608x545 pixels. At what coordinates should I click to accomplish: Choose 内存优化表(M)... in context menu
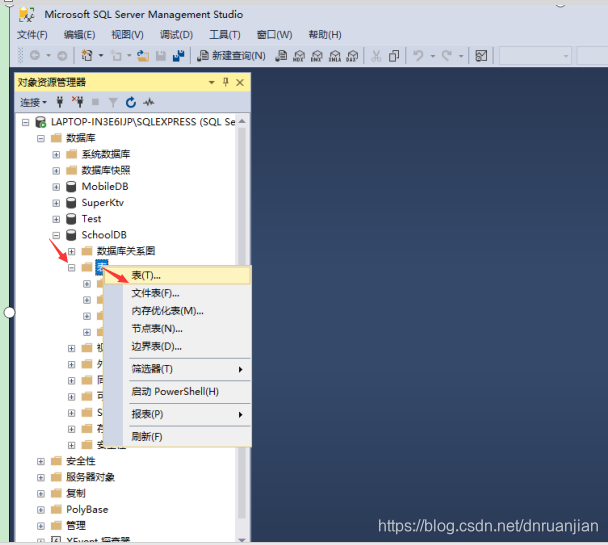pyautogui.click(x=178, y=311)
